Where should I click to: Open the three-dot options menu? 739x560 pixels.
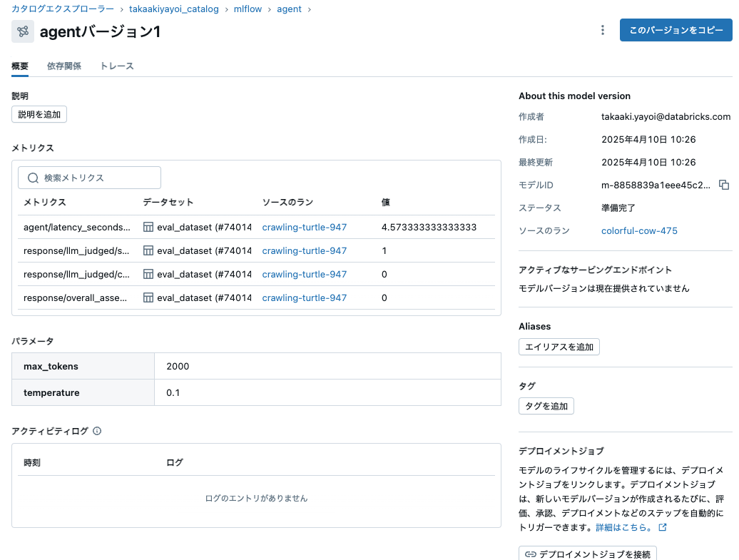tap(603, 30)
